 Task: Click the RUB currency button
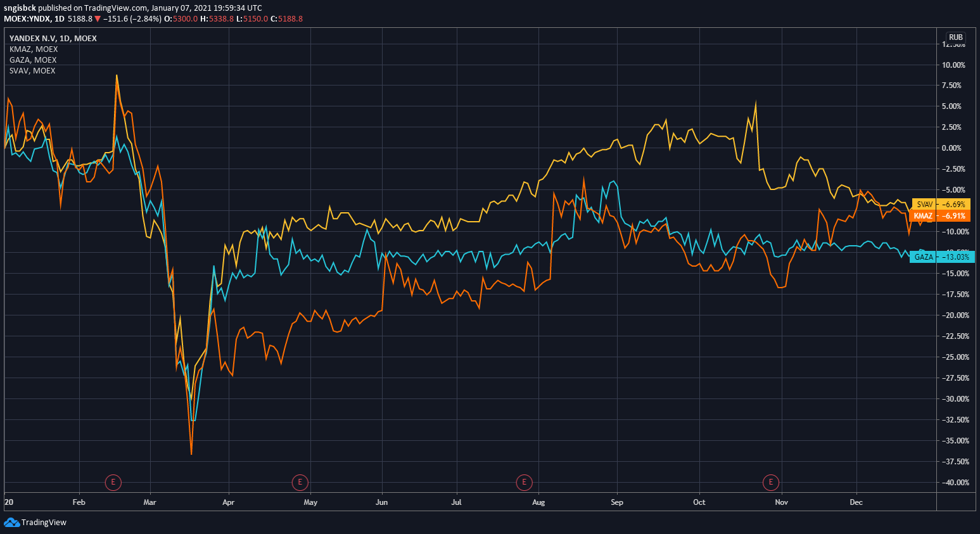956,37
